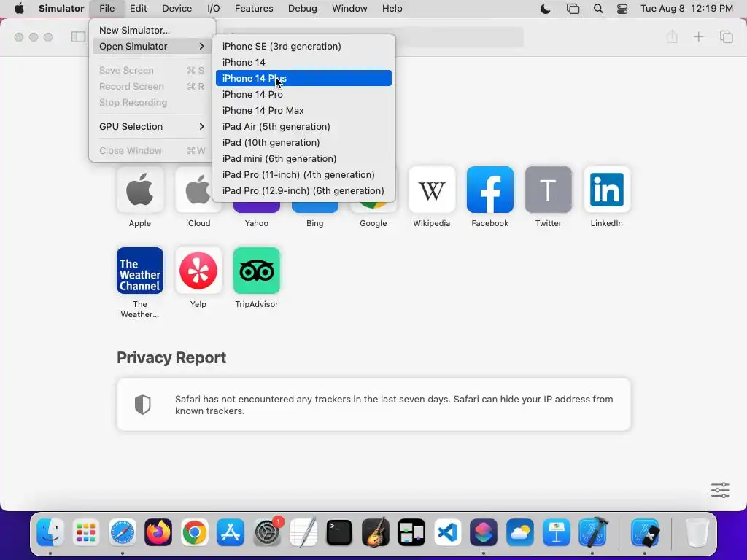Select iPhone 14 Pro simulator entry
This screenshot has height=560, width=747.
(x=303, y=94)
